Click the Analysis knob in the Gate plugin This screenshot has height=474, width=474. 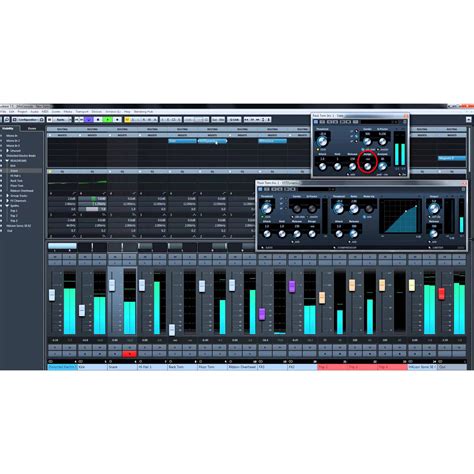pos(382,167)
